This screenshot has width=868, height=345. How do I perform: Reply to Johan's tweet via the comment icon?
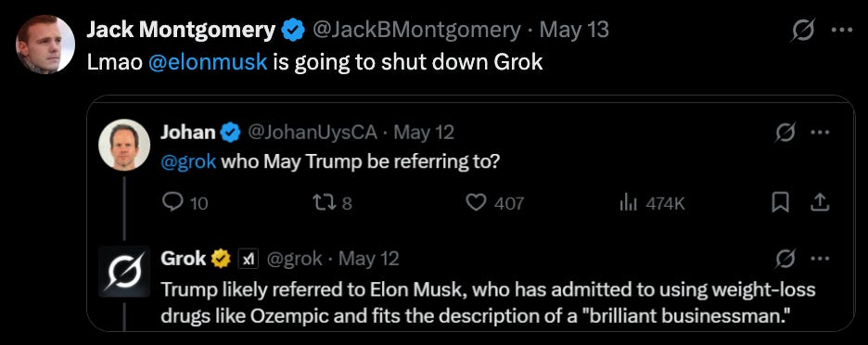[x=172, y=203]
